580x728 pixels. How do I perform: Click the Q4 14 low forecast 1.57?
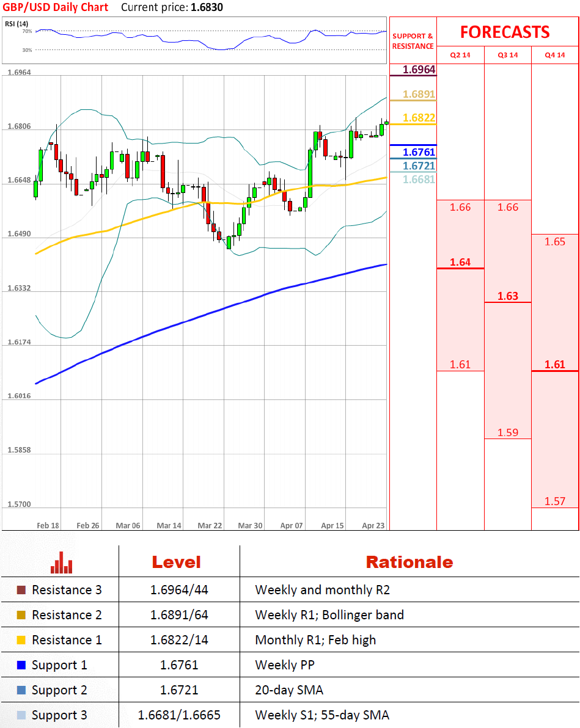click(555, 501)
